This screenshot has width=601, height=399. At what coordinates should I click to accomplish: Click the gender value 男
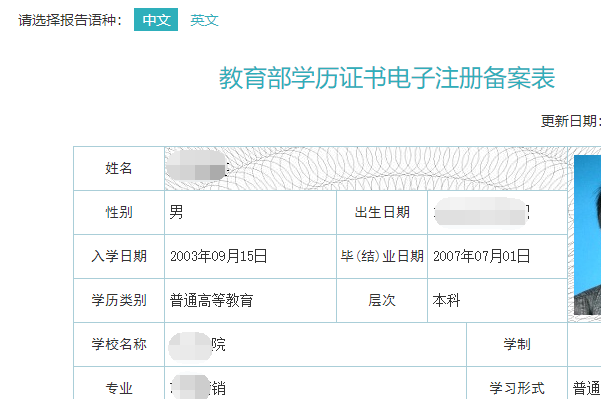tap(176, 212)
